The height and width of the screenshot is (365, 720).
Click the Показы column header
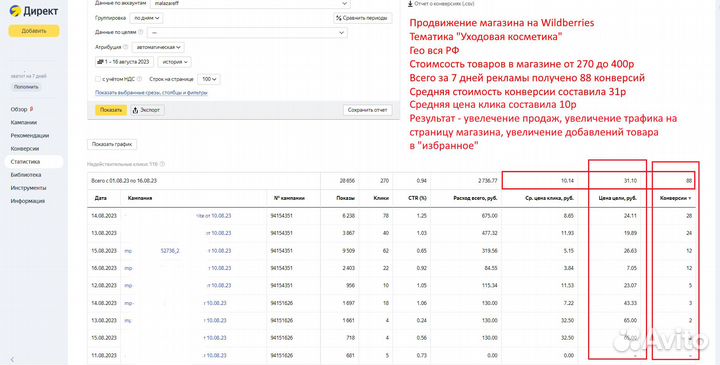pos(346,198)
